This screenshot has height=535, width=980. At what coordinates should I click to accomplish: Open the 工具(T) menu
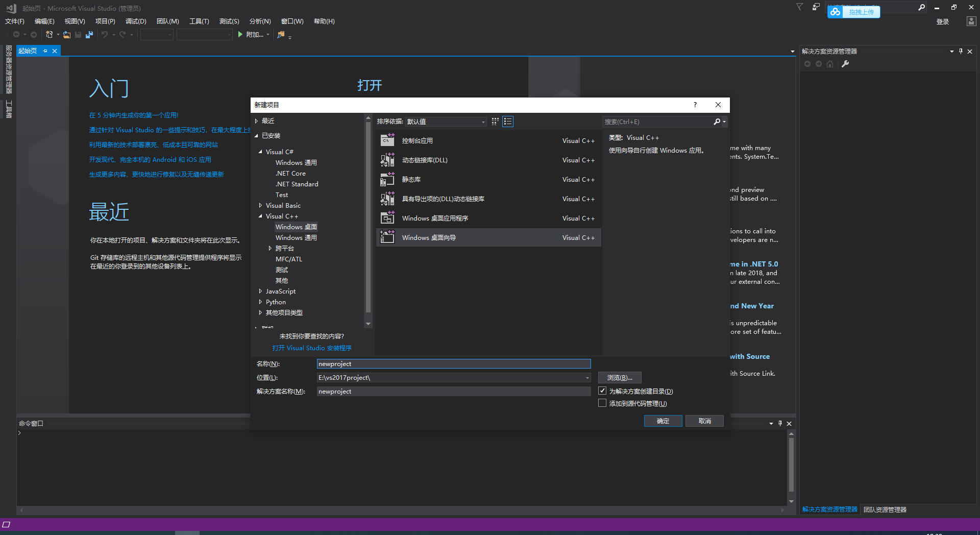tap(199, 21)
